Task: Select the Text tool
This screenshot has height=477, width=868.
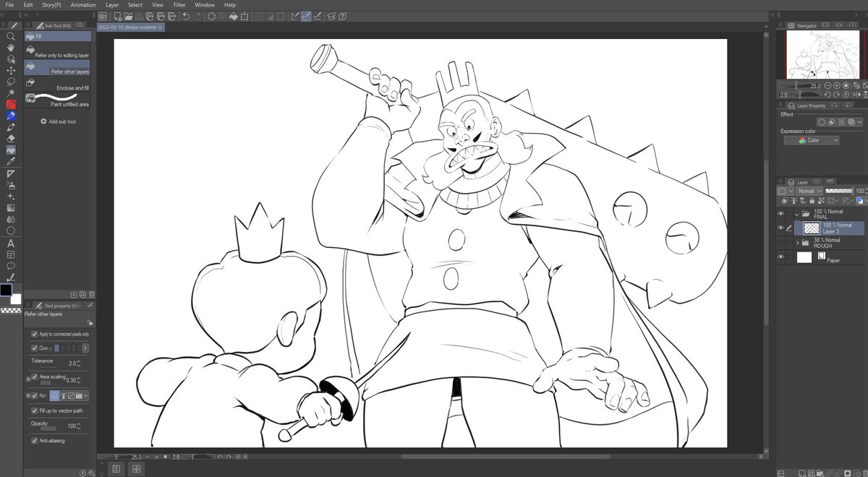Action: click(11, 243)
